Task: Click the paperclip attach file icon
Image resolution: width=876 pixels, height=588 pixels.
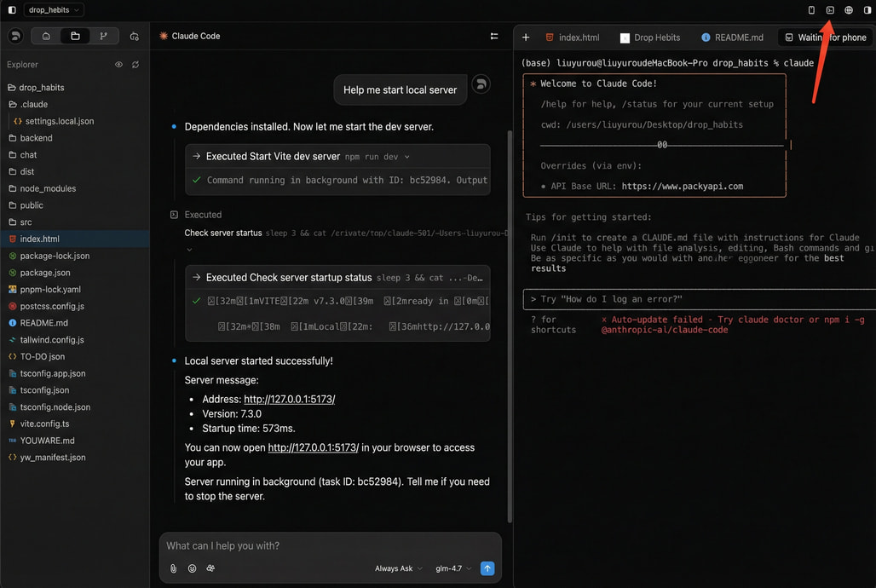Action: (x=174, y=568)
